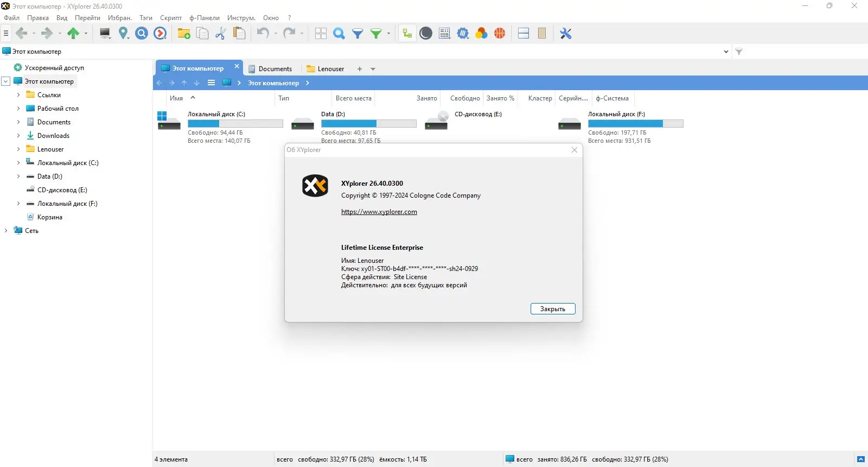
Task: Open the https://www.xyplorer.com link
Action: [379, 212]
